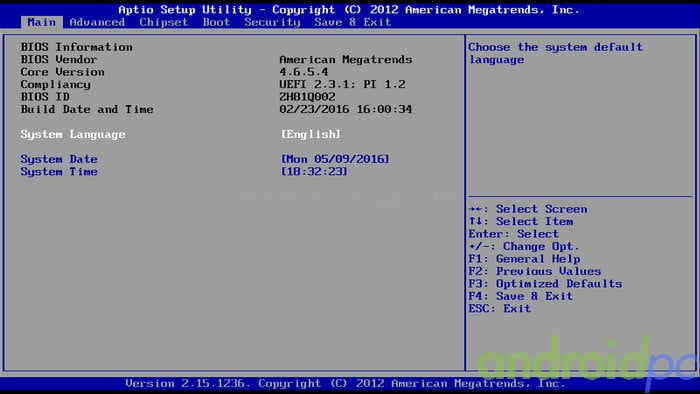The image size is (700, 394).
Task: Open the [English] language option
Action: 311,134
